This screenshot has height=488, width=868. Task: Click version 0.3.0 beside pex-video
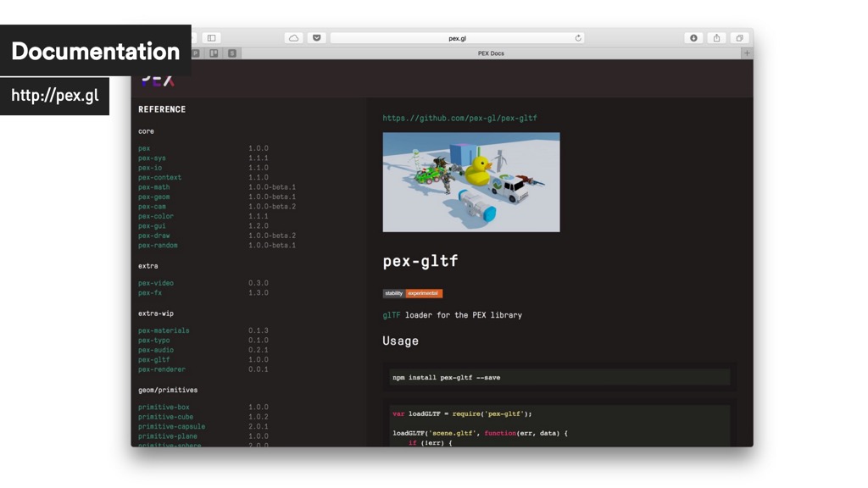(258, 283)
